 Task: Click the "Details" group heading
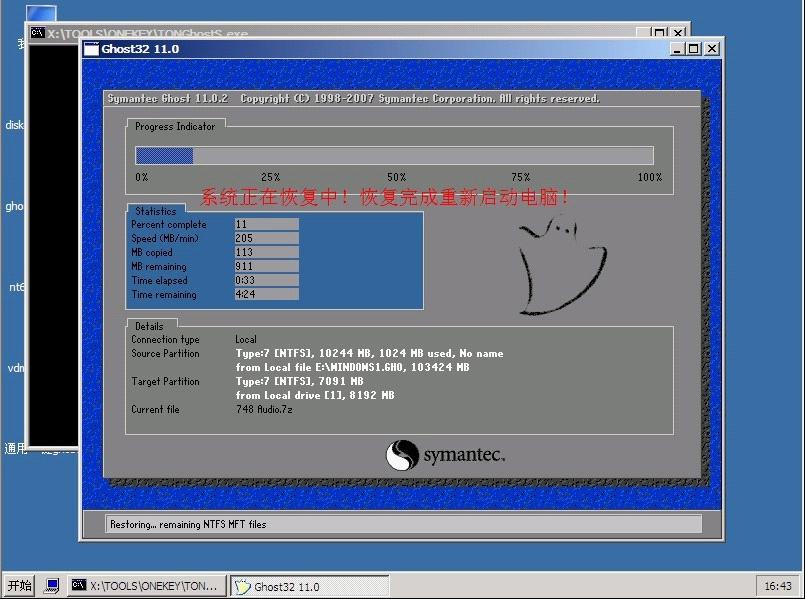[x=149, y=326]
